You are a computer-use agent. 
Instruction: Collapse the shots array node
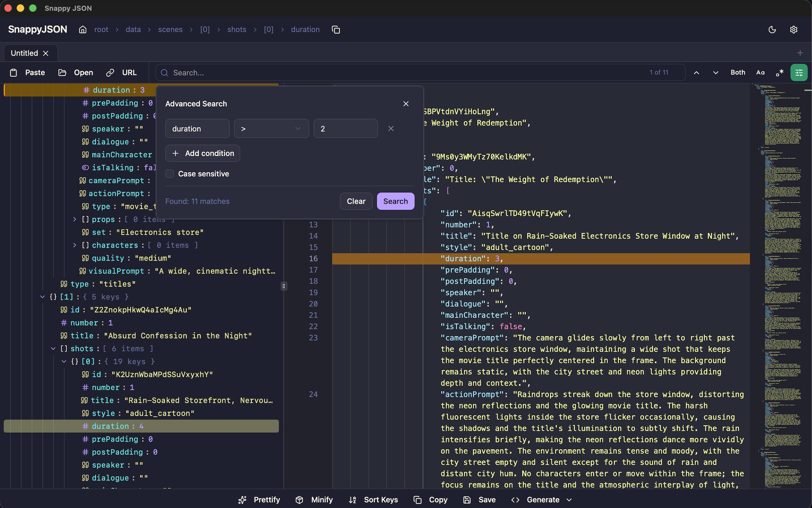click(x=53, y=349)
